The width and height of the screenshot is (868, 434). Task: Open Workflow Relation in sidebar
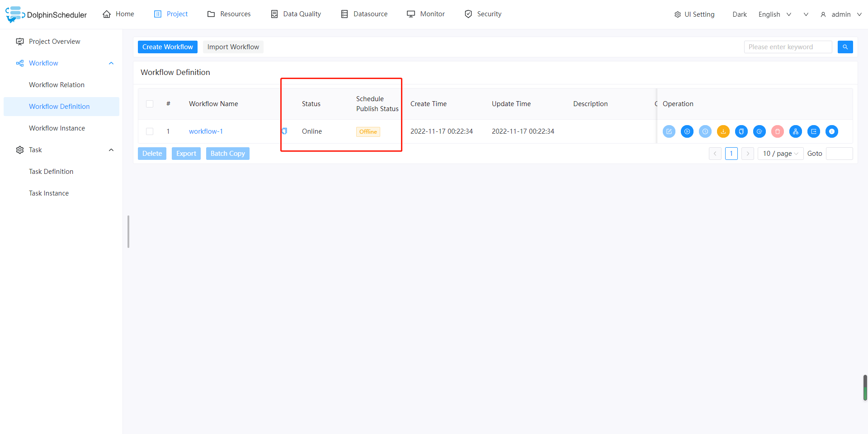pyautogui.click(x=61, y=85)
